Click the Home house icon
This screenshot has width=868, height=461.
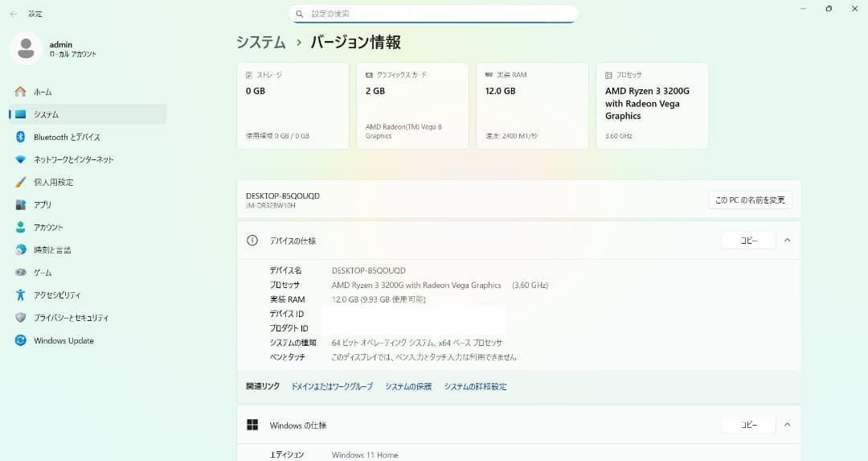[x=20, y=92]
